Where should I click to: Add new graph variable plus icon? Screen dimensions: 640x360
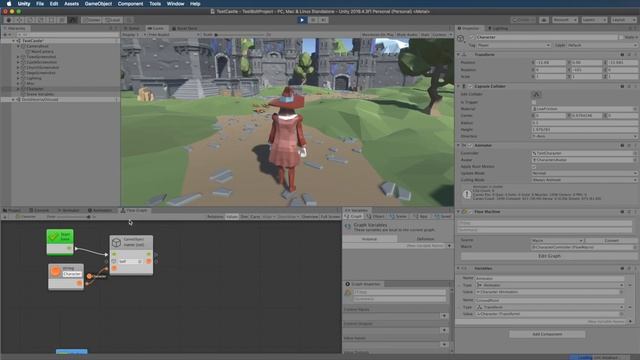pyautogui.click(x=449, y=246)
